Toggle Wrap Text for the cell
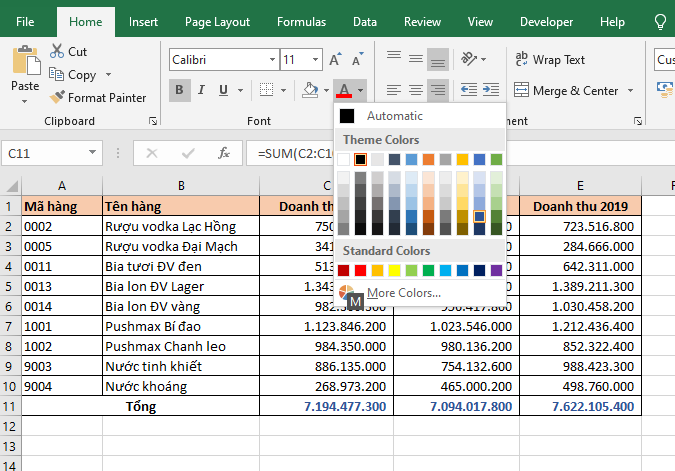The image size is (675, 471). (521, 60)
